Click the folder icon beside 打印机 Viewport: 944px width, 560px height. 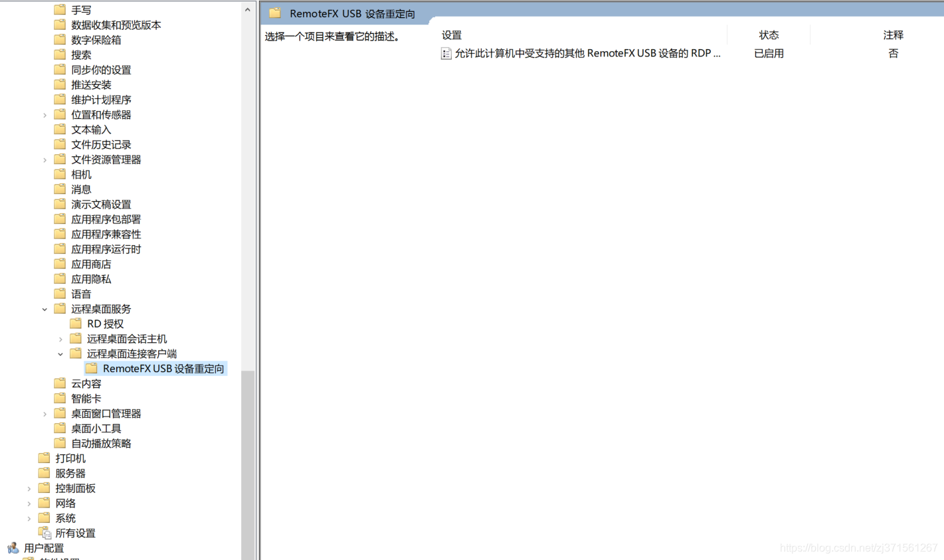pos(44,458)
